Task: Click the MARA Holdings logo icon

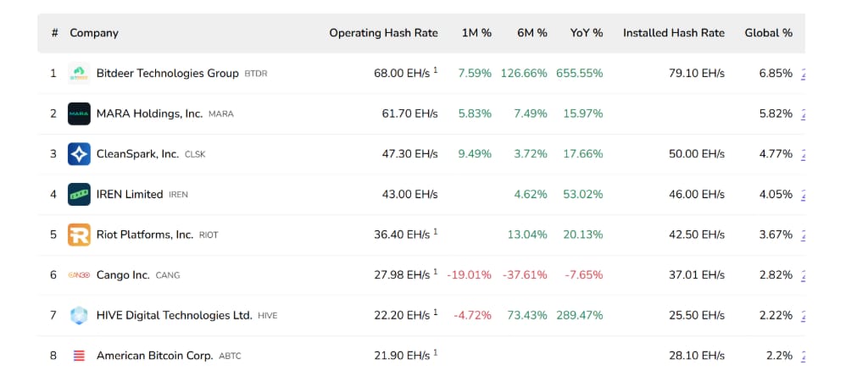Action: 79,113
